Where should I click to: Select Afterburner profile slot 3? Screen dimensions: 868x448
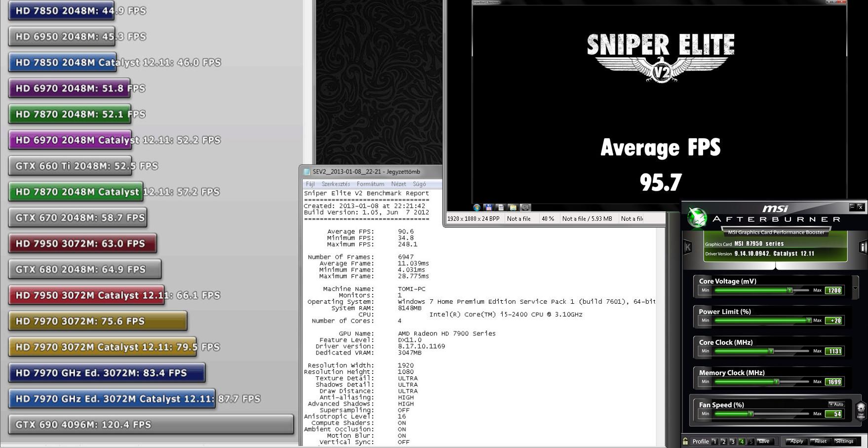click(732, 442)
